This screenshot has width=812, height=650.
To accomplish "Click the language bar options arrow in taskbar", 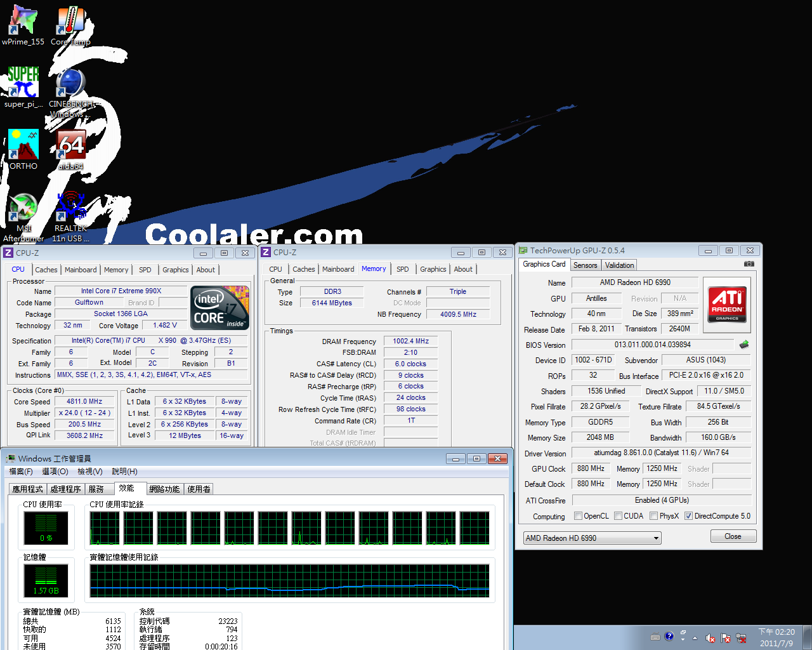I will click(x=683, y=640).
